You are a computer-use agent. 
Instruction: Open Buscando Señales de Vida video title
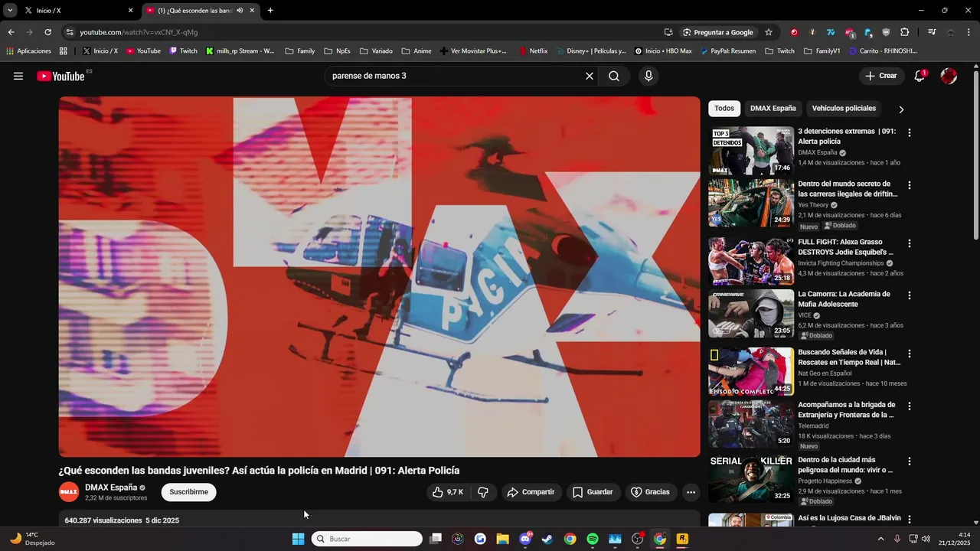(x=849, y=357)
